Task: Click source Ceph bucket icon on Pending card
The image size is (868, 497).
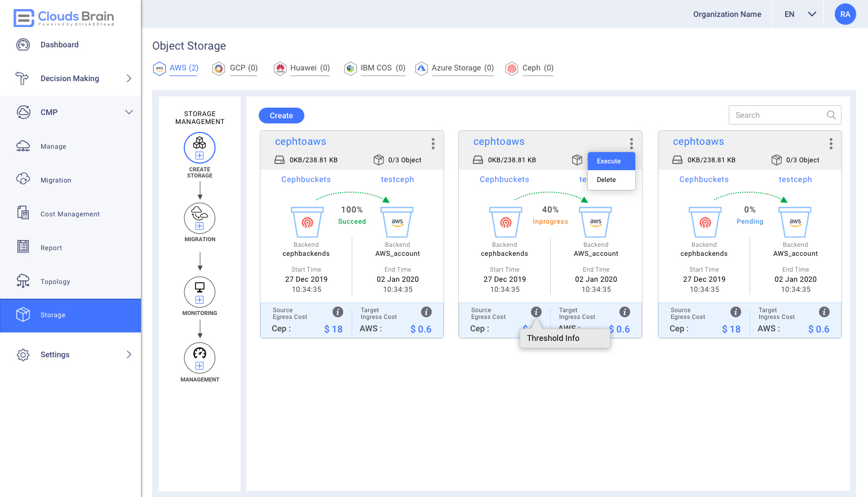Action: click(x=705, y=222)
